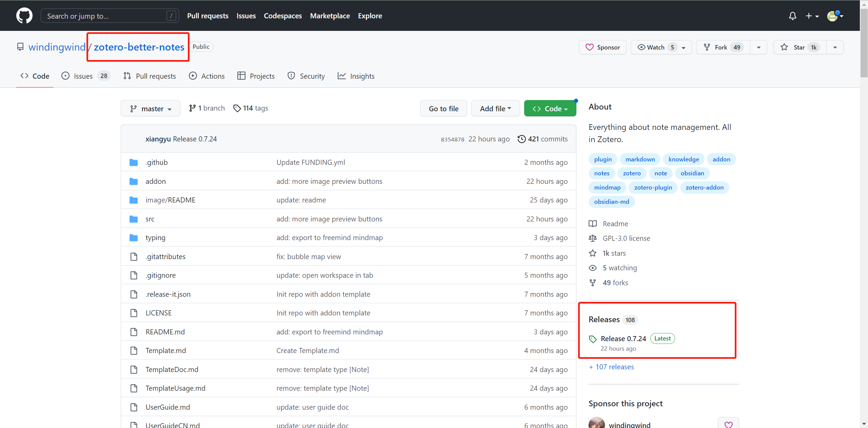This screenshot has height=428, width=868.
Task: Star the zotero-better-notes repository
Action: (x=800, y=47)
